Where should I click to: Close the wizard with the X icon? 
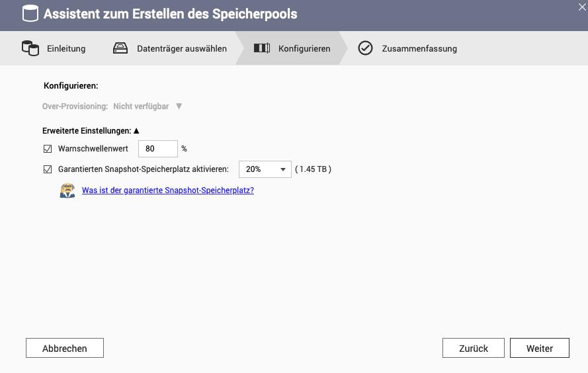(x=582, y=7)
